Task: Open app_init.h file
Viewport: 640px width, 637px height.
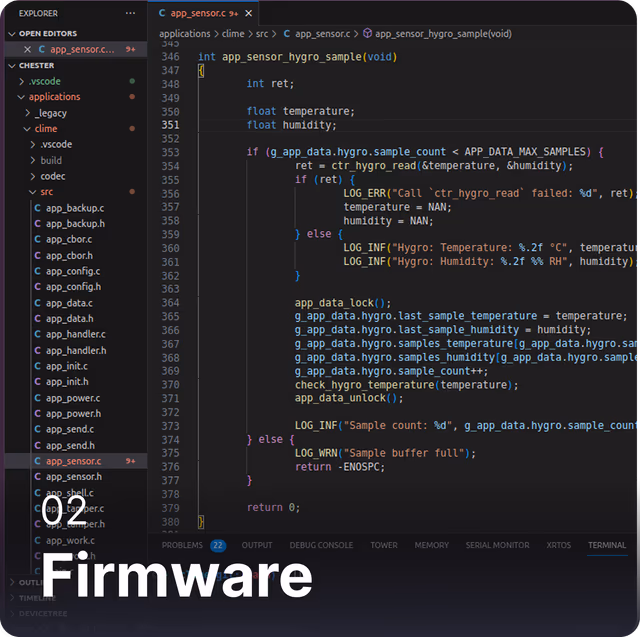Action: point(67,382)
